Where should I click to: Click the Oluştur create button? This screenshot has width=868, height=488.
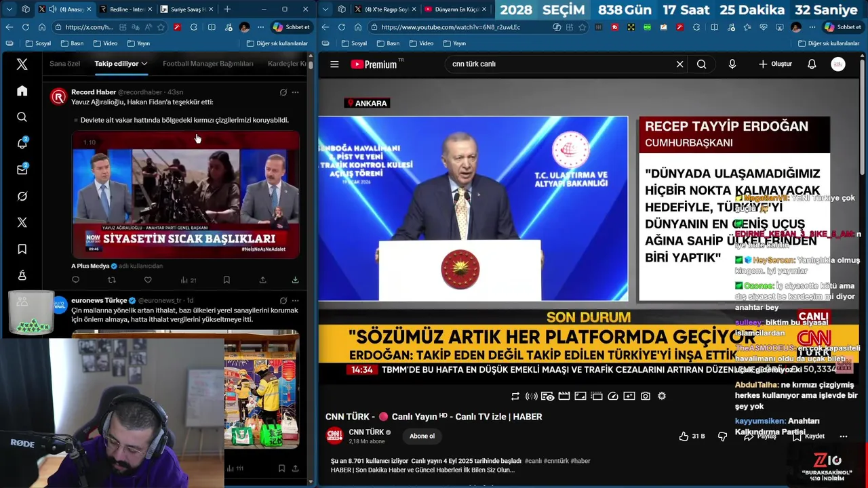(775, 64)
